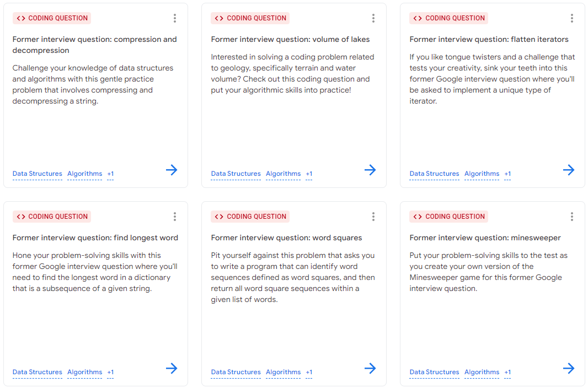Viewport: 588px width, 388px height.
Task: Open three-dot menu on compression card
Action: coord(175,18)
